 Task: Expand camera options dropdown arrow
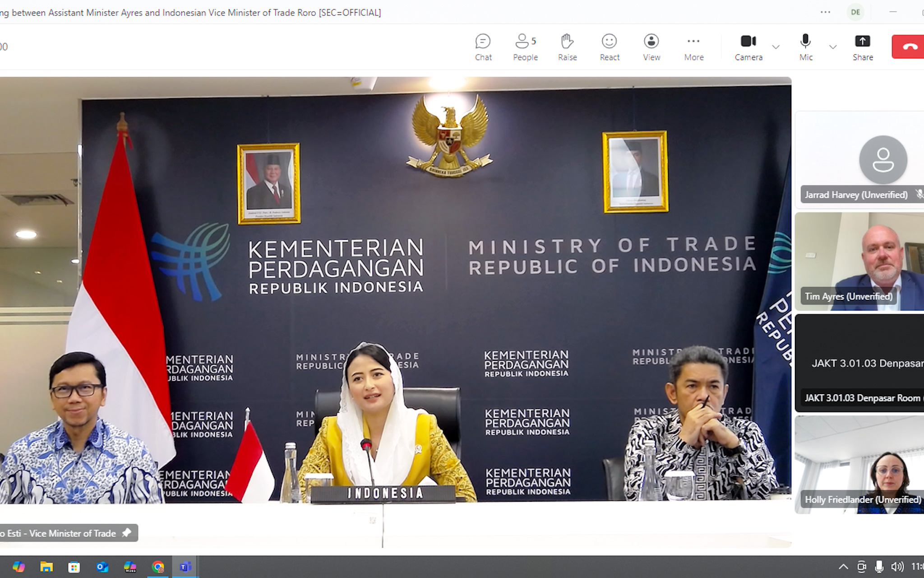[x=776, y=47]
